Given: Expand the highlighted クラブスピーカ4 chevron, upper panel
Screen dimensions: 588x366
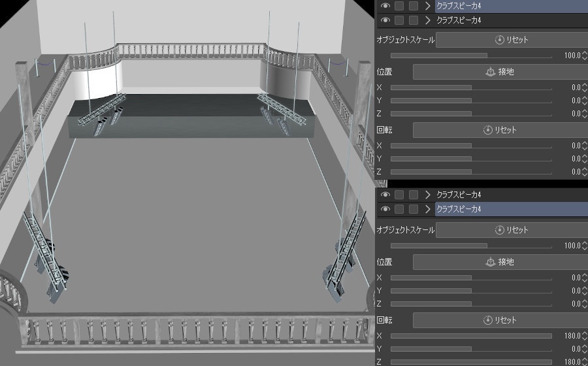Looking at the screenshot, I should click(x=427, y=6).
